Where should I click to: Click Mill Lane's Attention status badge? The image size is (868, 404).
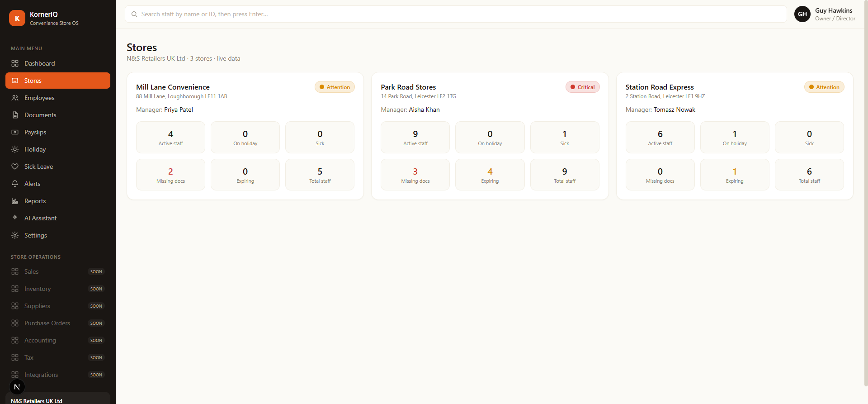(335, 87)
